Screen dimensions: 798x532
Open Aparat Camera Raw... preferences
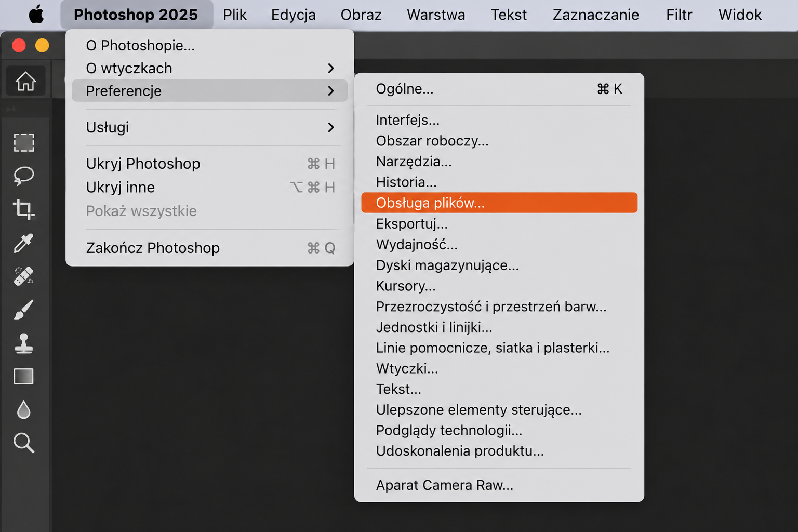point(499,485)
